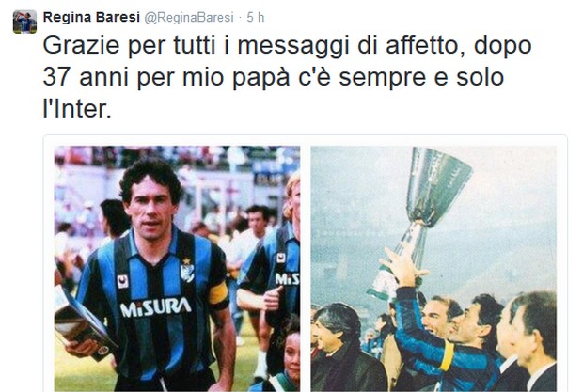Open the left photo of the Inter player
This screenshot has width=583, height=392.
177,268
